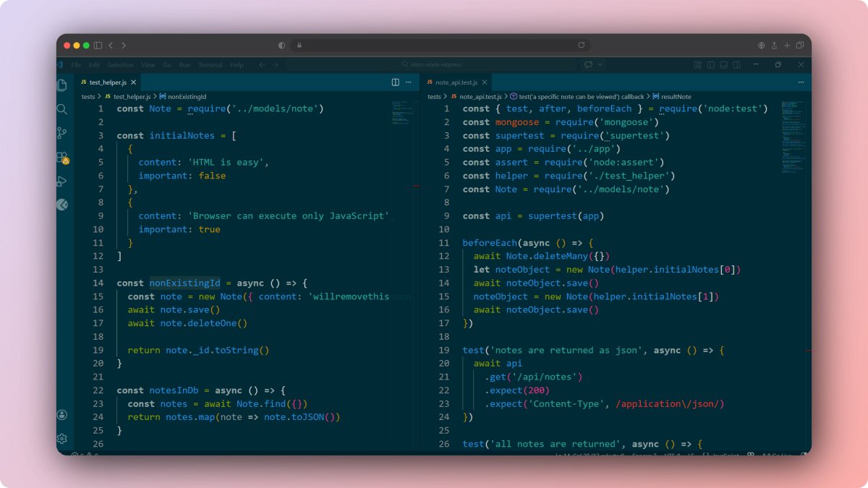Click line number 19 in right editor

pos(444,350)
